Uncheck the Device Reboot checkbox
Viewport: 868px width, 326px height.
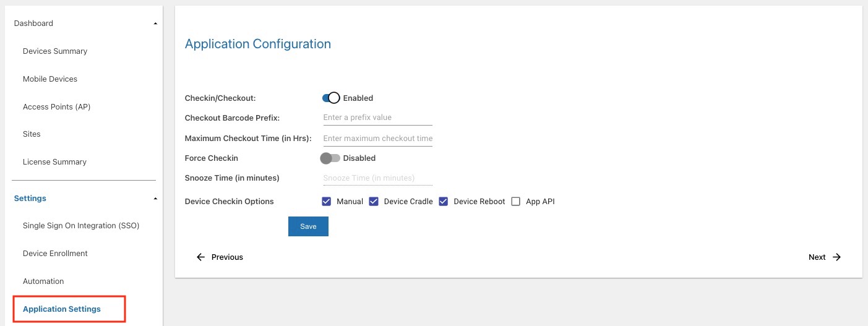pos(444,202)
